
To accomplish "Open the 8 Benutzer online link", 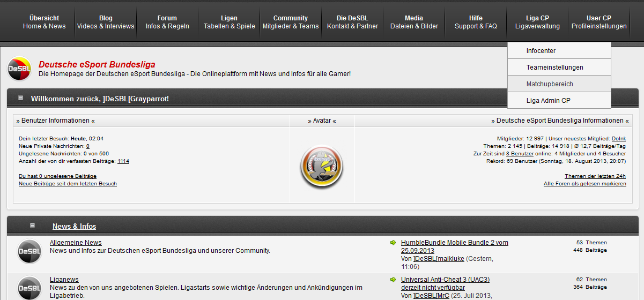I will coord(520,153).
